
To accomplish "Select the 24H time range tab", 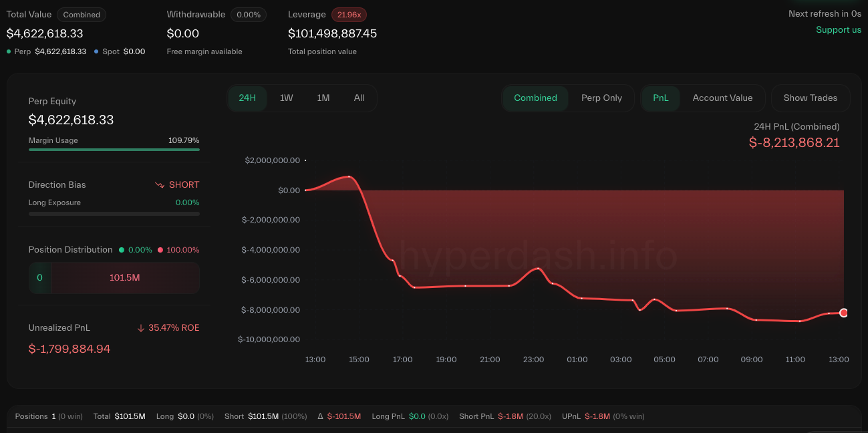I will (247, 98).
